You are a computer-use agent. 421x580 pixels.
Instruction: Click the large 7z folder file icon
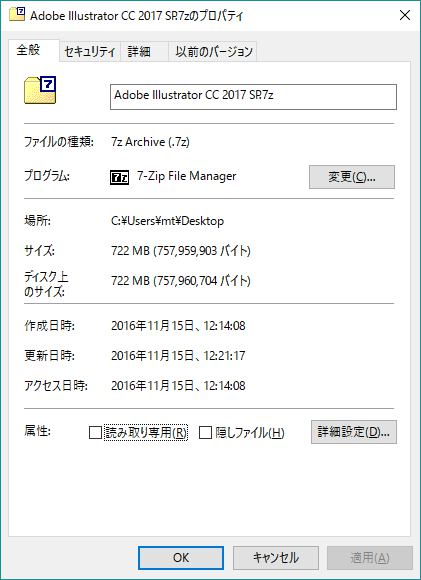tap(40, 90)
